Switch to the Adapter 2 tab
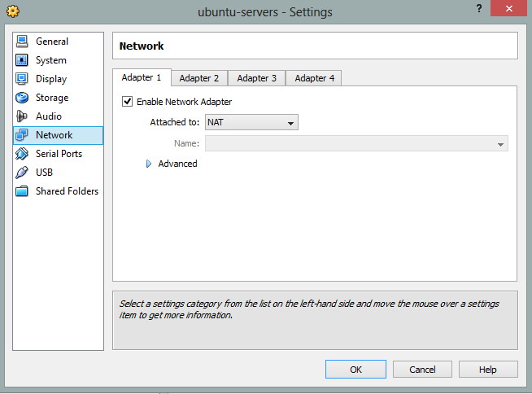 click(x=199, y=78)
